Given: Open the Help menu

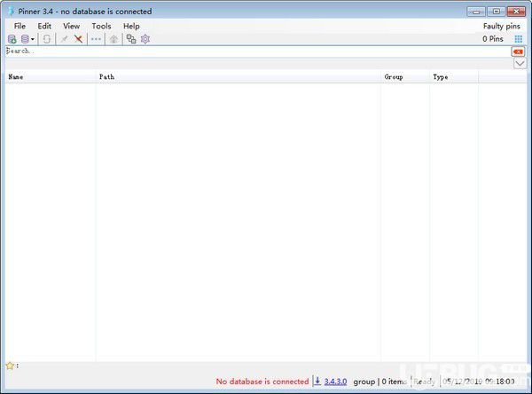Looking at the screenshot, I should coord(131,26).
